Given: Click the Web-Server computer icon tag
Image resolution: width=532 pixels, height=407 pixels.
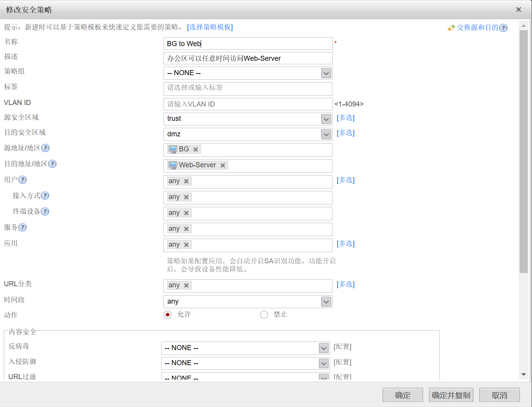Looking at the screenshot, I should (x=173, y=165).
